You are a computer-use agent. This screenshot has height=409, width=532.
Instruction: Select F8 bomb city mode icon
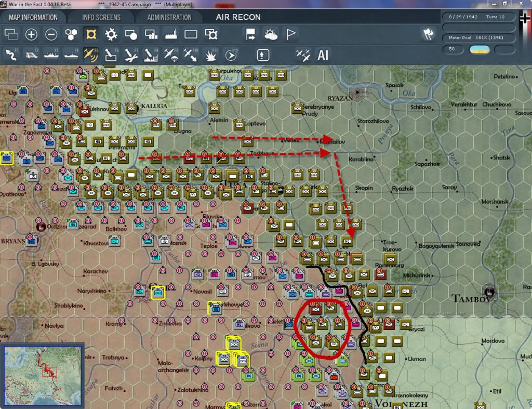(151, 55)
